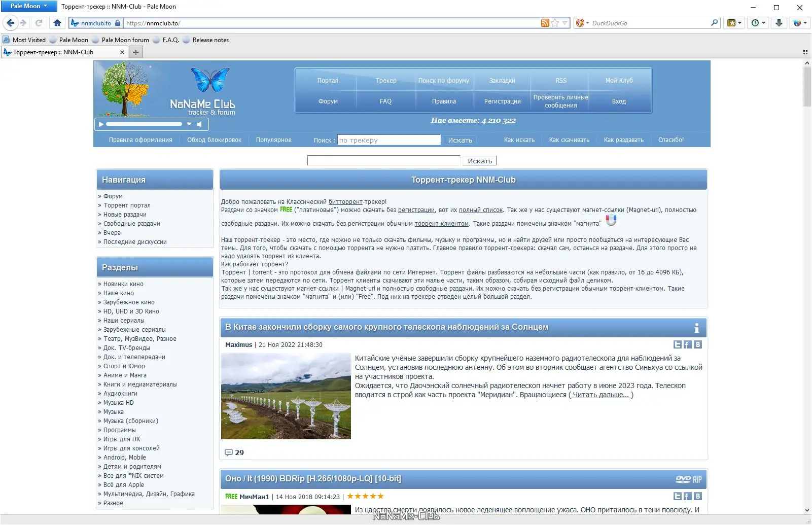
Task: Open the Зарубежное кино section
Action: click(x=129, y=302)
